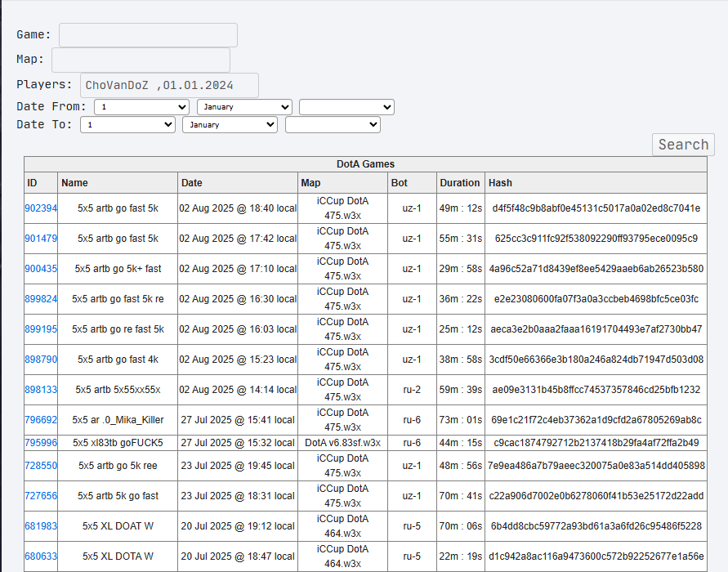Click date '02 Aug 2025 @ 18:40 local'
Image resolution: width=728 pixels, height=572 pixels.
click(238, 208)
